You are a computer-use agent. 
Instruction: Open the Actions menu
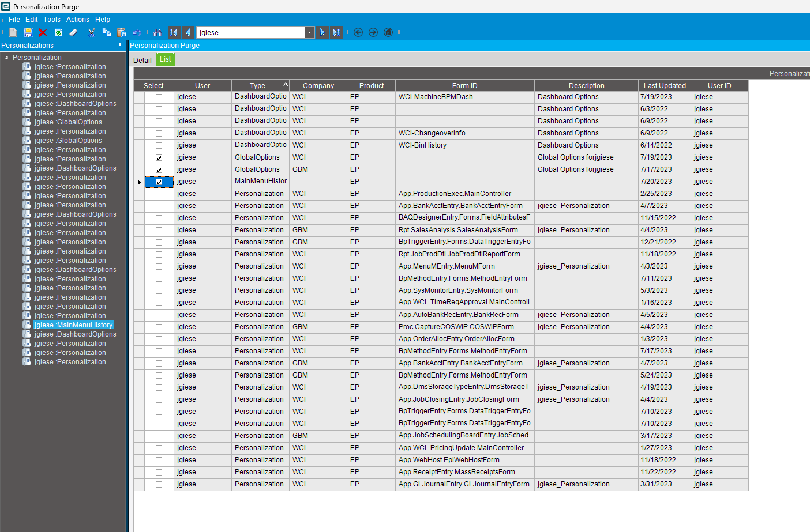77,20
